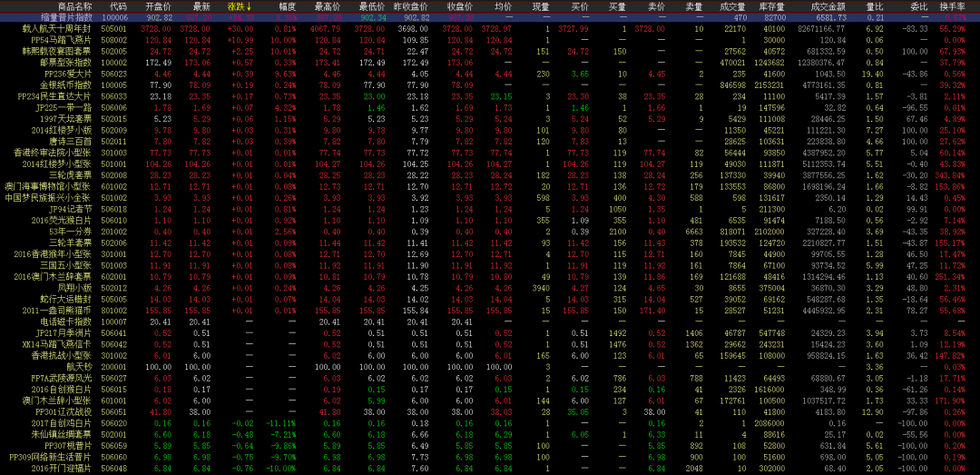This screenshot has width=980, height=475.
Task: Sort by 现量 column header
Action: 541,7
